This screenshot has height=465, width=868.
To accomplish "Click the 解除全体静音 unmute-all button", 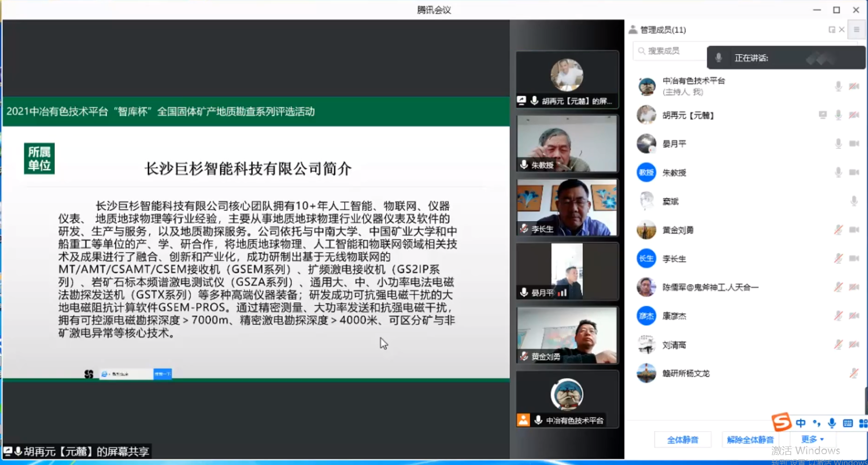I will coord(750,440).
